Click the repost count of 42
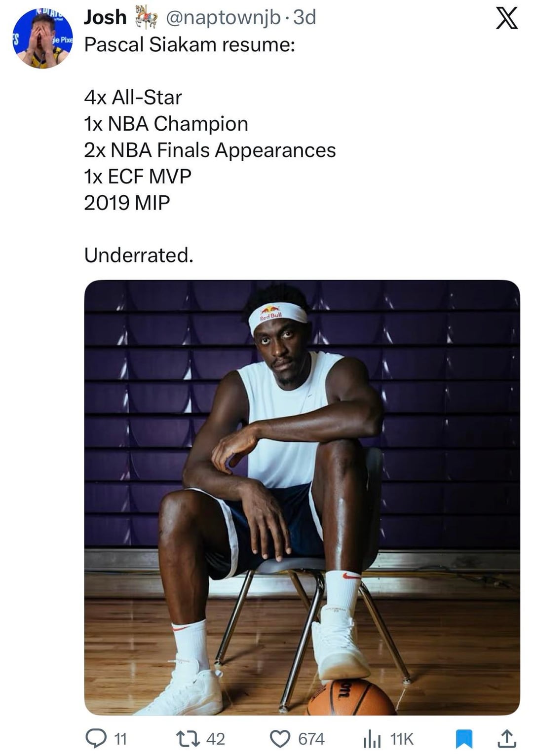The image size is (533, 756). (x=215, y=739)
